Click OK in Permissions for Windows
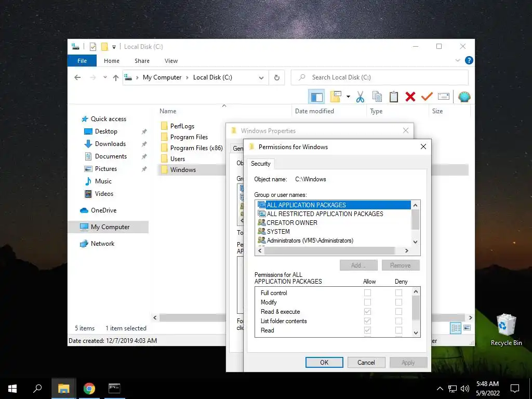This screenshot has width=532, height=399. point(324,362)
